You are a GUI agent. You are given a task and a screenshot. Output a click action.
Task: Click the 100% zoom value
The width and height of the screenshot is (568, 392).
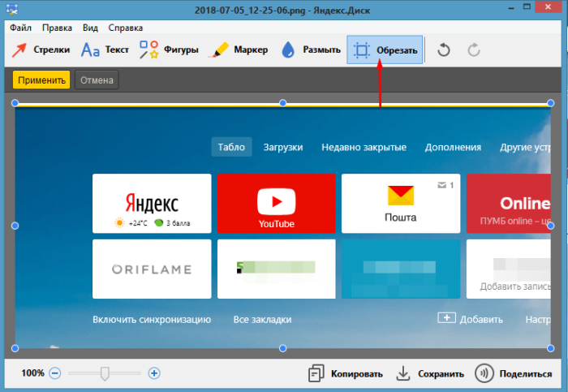pos(32,373)
